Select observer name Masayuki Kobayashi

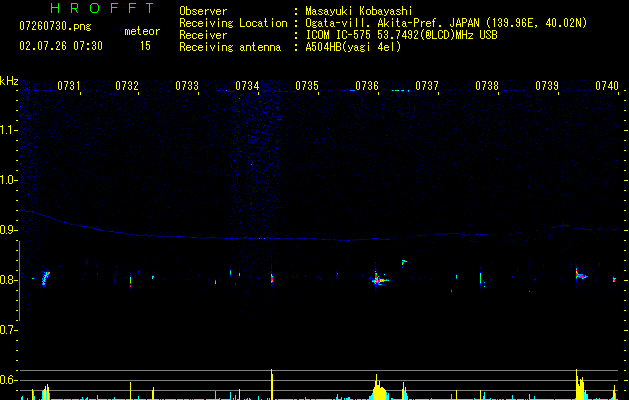pyautogui.click(x=359, y=11)
